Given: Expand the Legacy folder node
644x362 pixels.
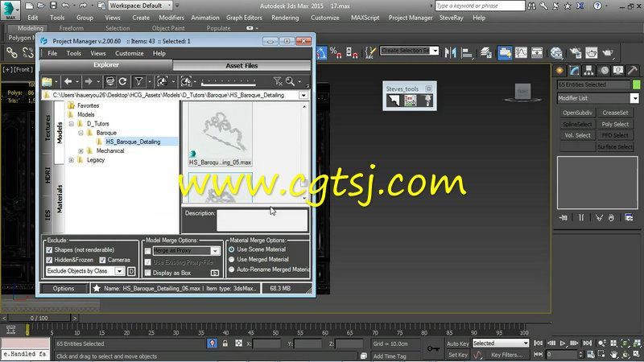Looking at the screenshot, I should pyautogui.click(x=72, y=160).
